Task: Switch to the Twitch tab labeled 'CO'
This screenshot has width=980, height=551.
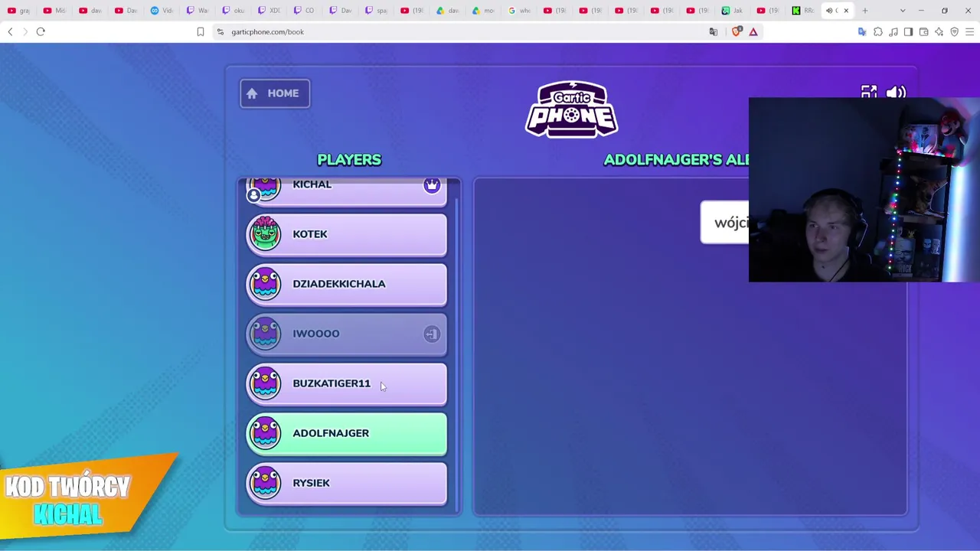Action: coord(305,11)
